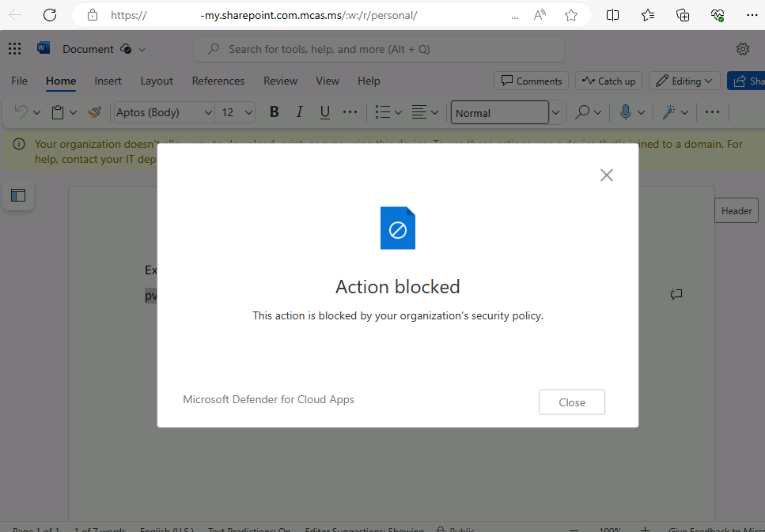
Task: Click the Header tag button
Action: 737,210
